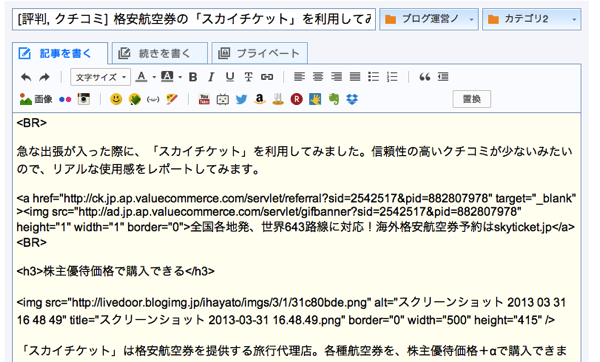600x362 pixels.
Task: Toggle bold formatting
Action: click(x=193, y=77)
